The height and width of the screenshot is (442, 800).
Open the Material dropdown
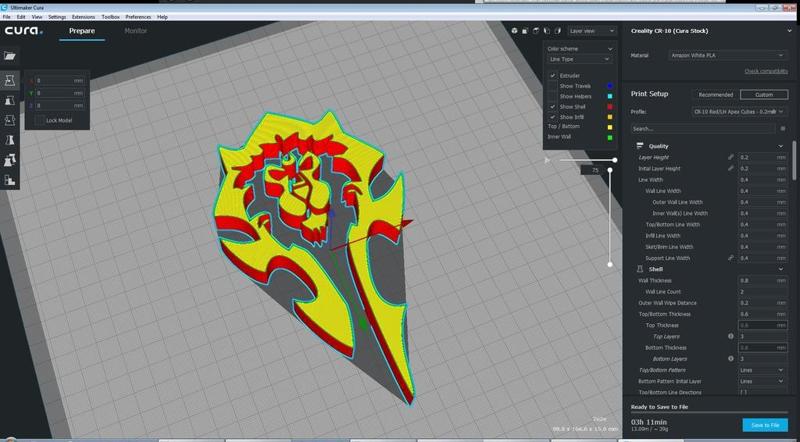(727, 55)
